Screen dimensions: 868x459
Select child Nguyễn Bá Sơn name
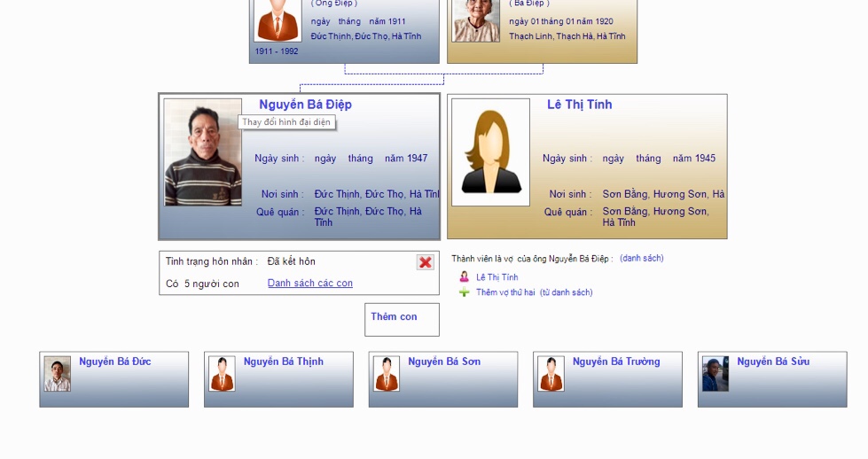pos(444,362)
